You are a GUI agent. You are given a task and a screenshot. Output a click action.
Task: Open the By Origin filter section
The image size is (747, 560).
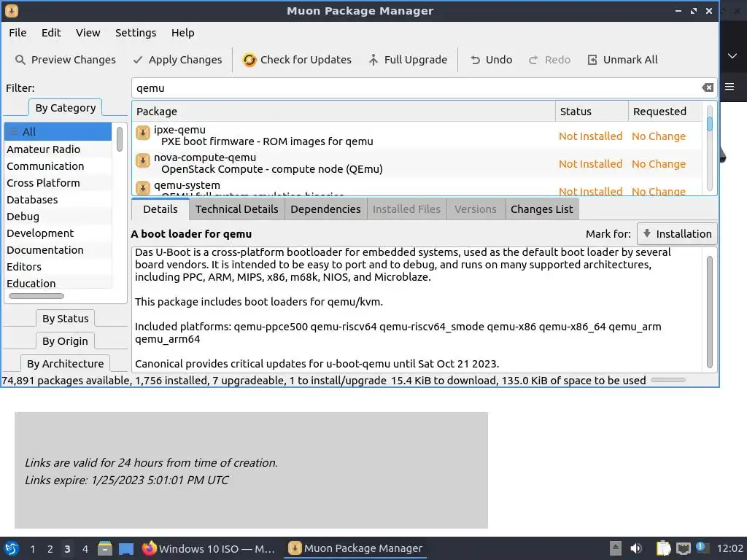pos(65,341)
